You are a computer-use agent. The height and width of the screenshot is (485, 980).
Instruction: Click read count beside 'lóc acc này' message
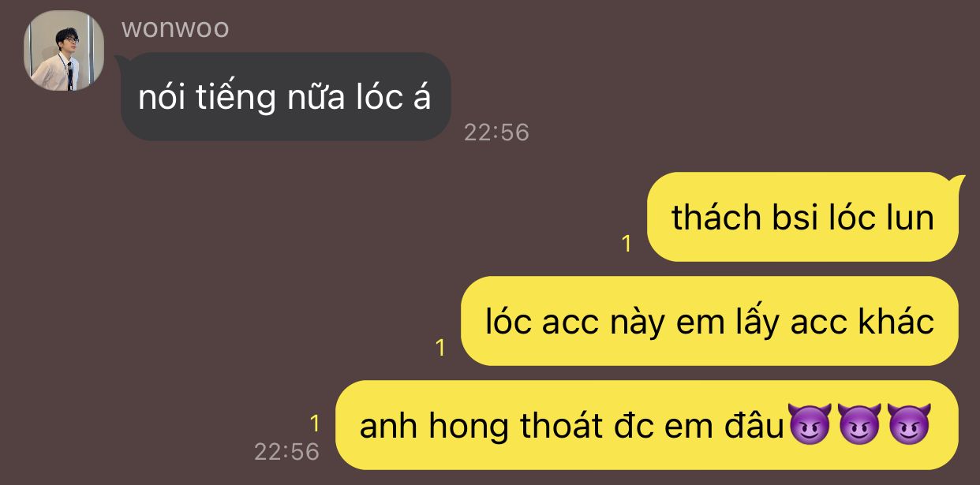(x=440, y=348)
